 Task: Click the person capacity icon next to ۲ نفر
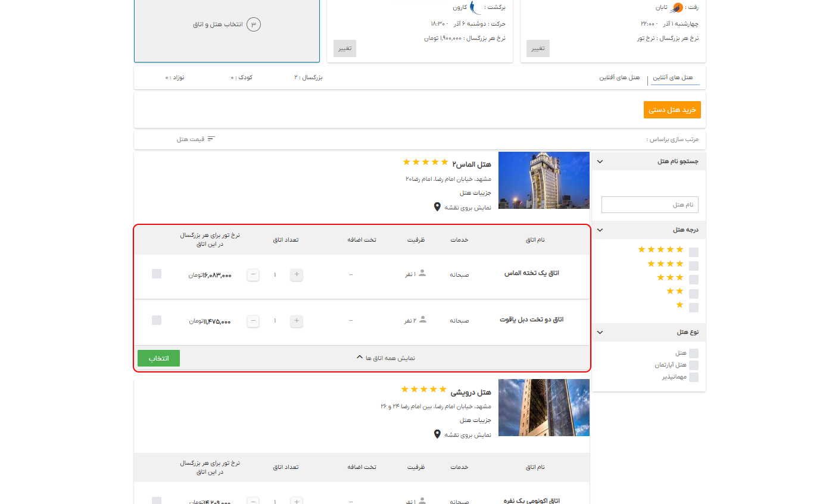[422, 319]
